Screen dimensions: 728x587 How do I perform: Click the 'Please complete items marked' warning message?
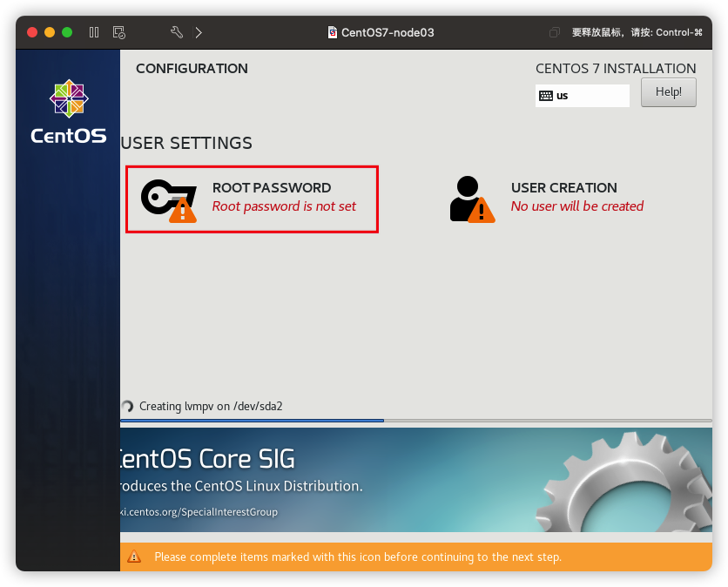358,557
